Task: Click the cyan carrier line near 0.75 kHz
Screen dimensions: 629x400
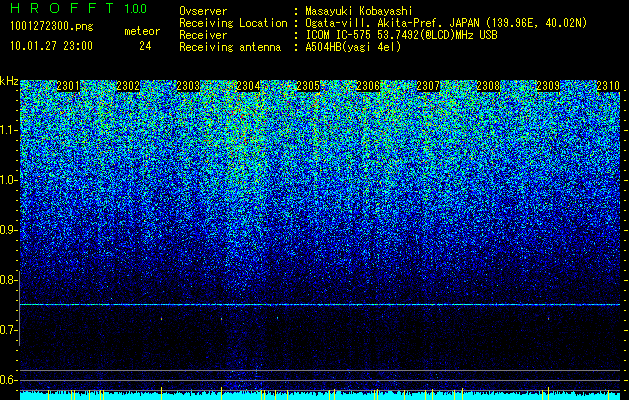Action: pyautogui.click(x=320, y=305)
